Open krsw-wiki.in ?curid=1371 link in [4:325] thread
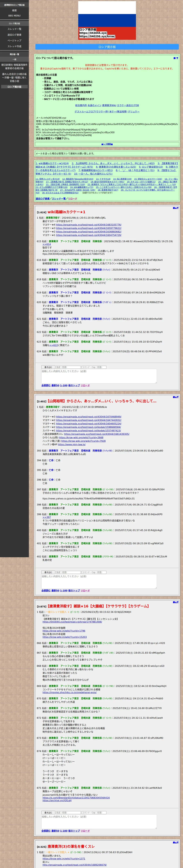183x868 pixels. [64, 859]
